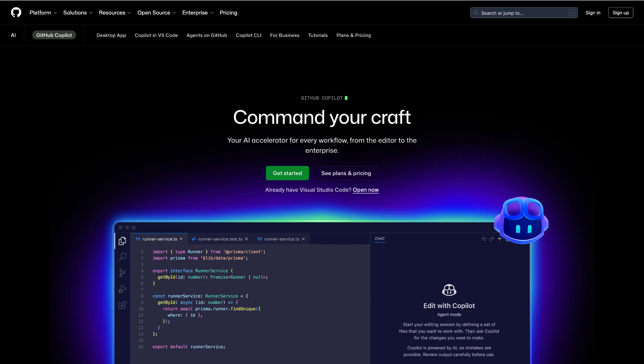
Task: Click See plans & pricing button
Action: [x=346, y=173]
